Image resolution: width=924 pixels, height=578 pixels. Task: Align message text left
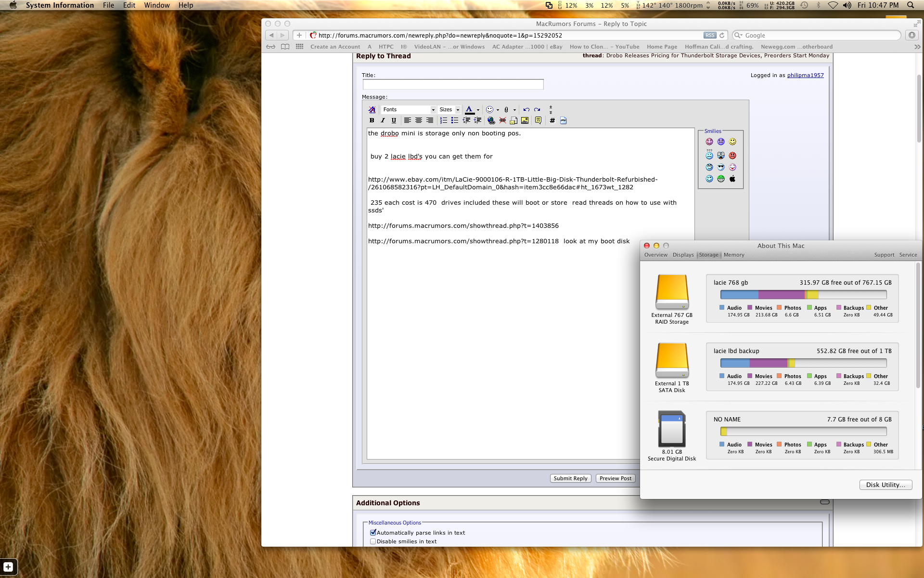(x=408, y=120)
